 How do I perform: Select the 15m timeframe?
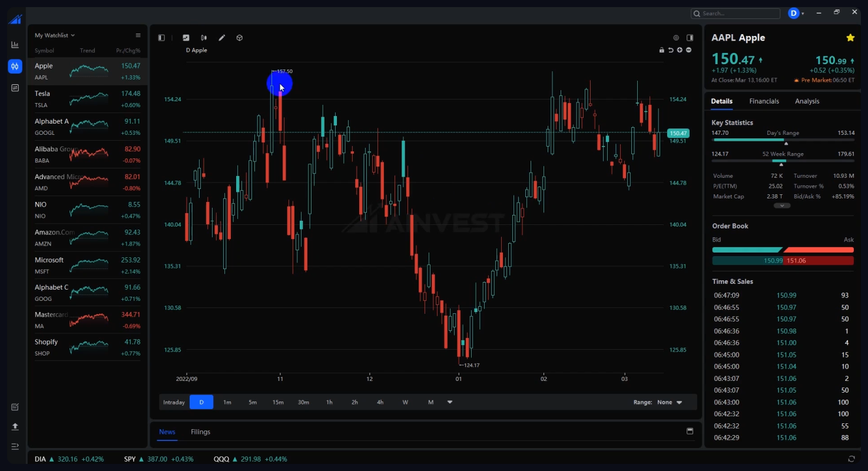[x=278, y=402]
